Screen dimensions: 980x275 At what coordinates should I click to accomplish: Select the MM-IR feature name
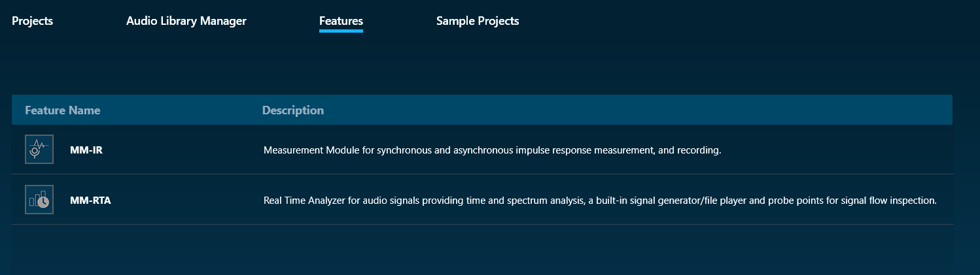click(86, 150)
